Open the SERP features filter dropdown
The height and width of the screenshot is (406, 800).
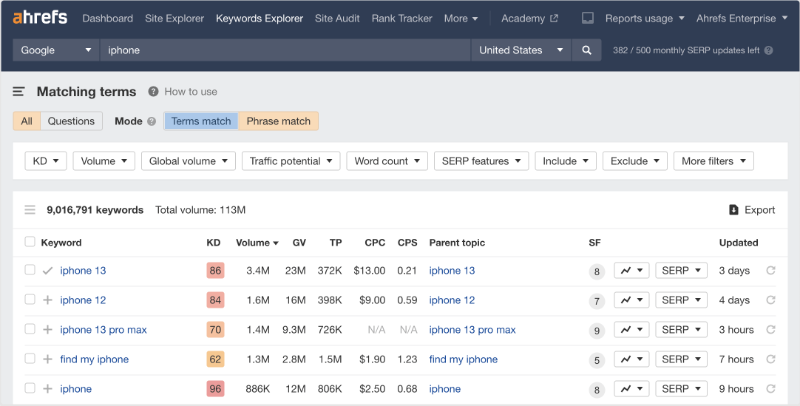point(481,161)
